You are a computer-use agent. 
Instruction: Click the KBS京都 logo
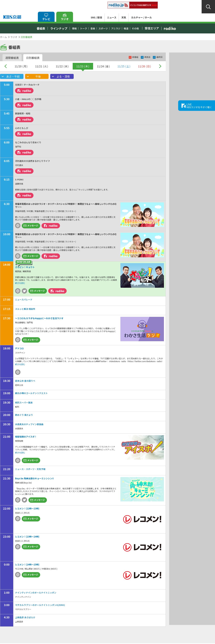click(x=12, y=17)
